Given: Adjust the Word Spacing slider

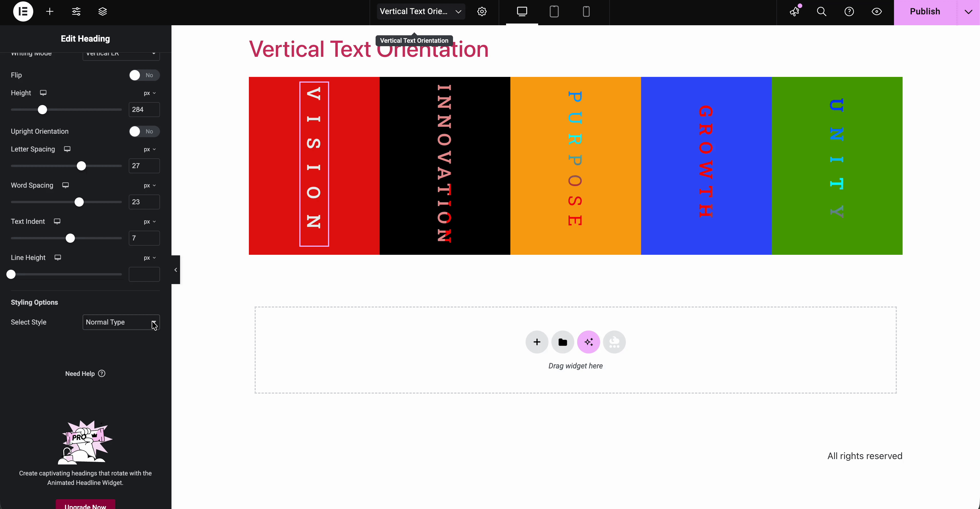Looking at the screenshot, I should (79, 202).
